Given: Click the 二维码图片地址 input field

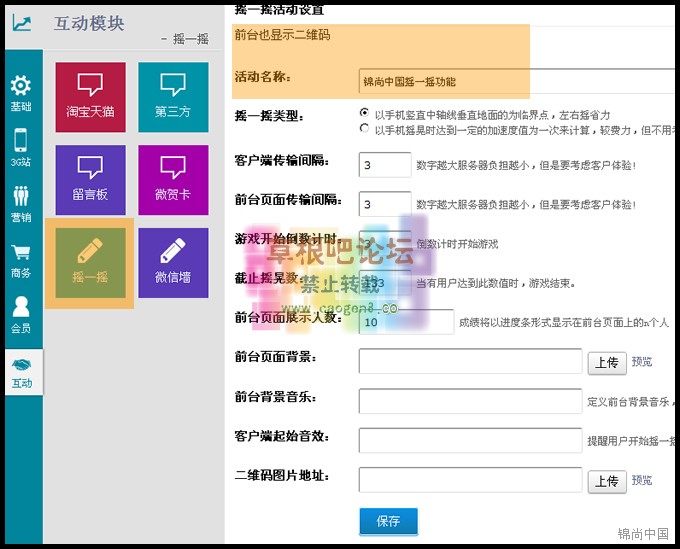Looking at the screenshot, I should point(471,480).
